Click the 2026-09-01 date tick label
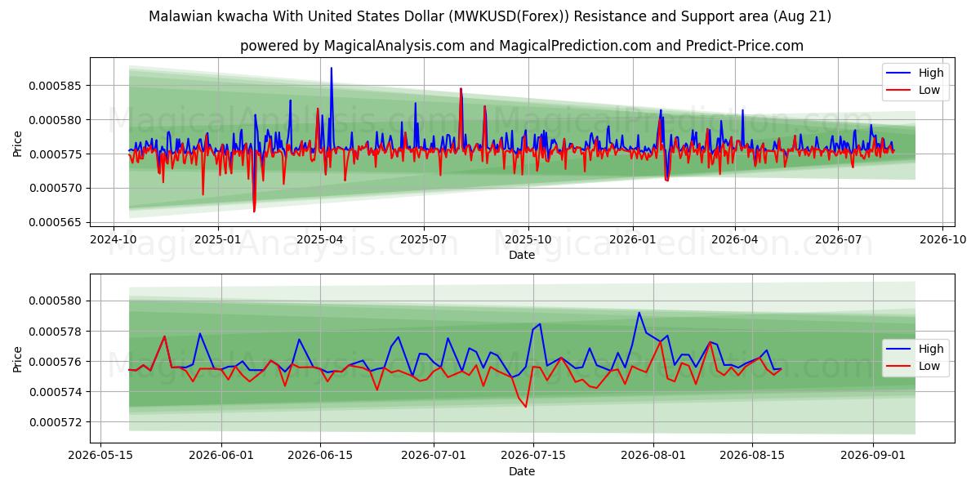 pos(873,456)
